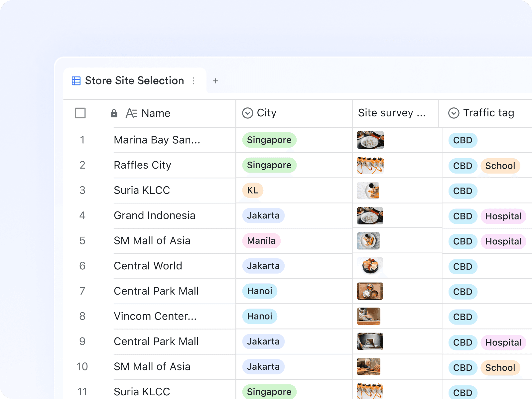Open the three-dot menu on Store Site Selection tab
Viewport: 532px width, 399px height.
click(x=194, y=81)
